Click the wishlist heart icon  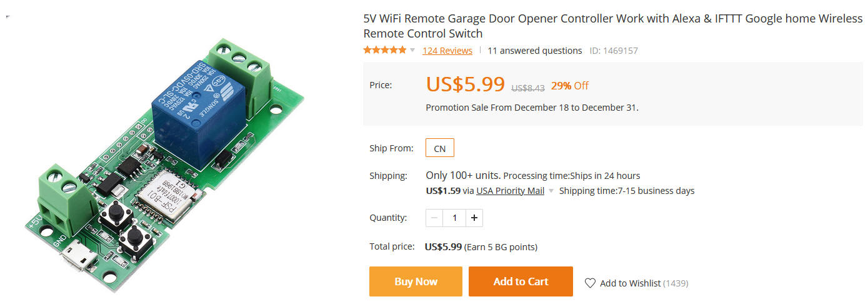pos(590,283)
